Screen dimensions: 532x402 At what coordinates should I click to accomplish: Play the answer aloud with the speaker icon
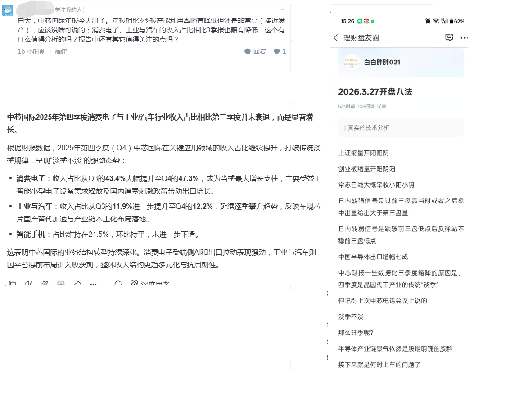(29, 284)
